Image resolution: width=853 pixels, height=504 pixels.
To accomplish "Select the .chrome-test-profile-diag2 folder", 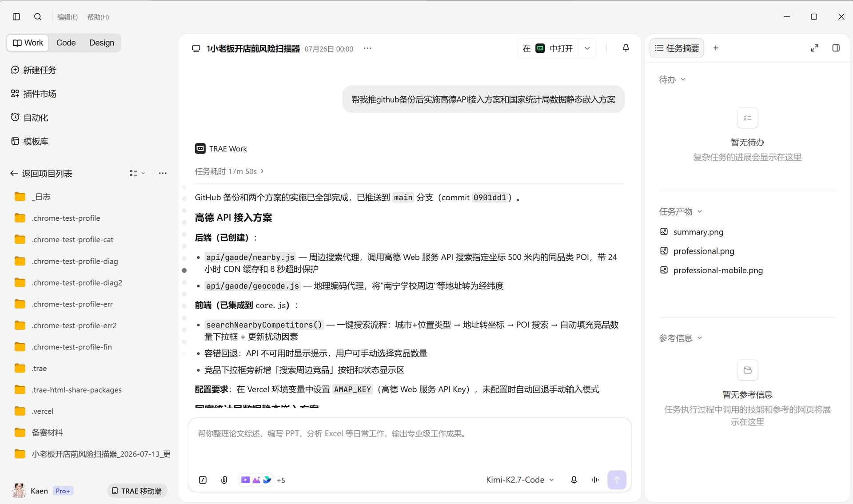I will coord(92,282).
